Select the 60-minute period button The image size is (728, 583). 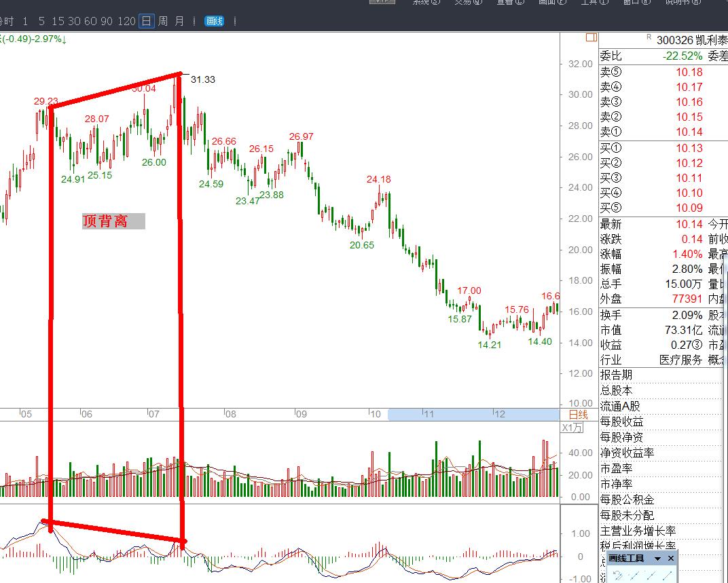pyautogui.click(x=90, y=21)
